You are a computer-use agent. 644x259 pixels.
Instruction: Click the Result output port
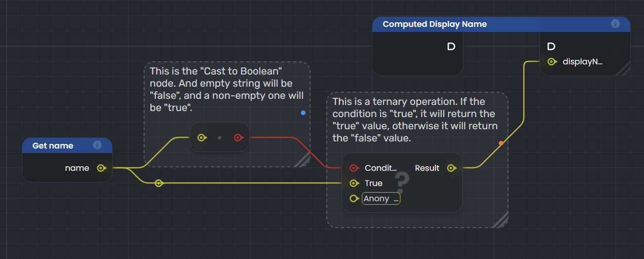tap(451, 168)
